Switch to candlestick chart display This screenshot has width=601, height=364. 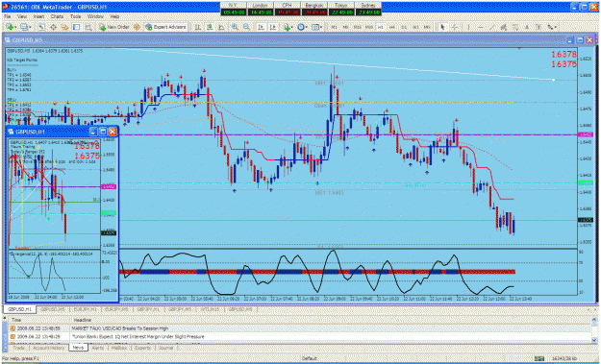pyautogui.click(x=210, y=27)
